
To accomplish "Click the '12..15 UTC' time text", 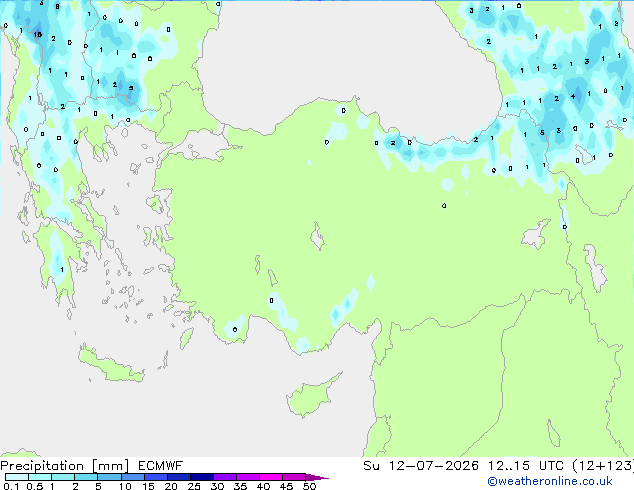I will [x=526, y=466].
